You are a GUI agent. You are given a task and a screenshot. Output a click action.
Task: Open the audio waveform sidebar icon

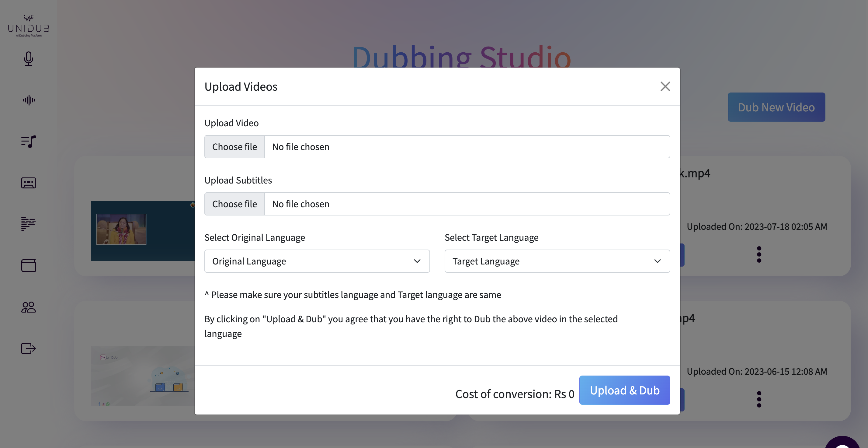(29, 100)
